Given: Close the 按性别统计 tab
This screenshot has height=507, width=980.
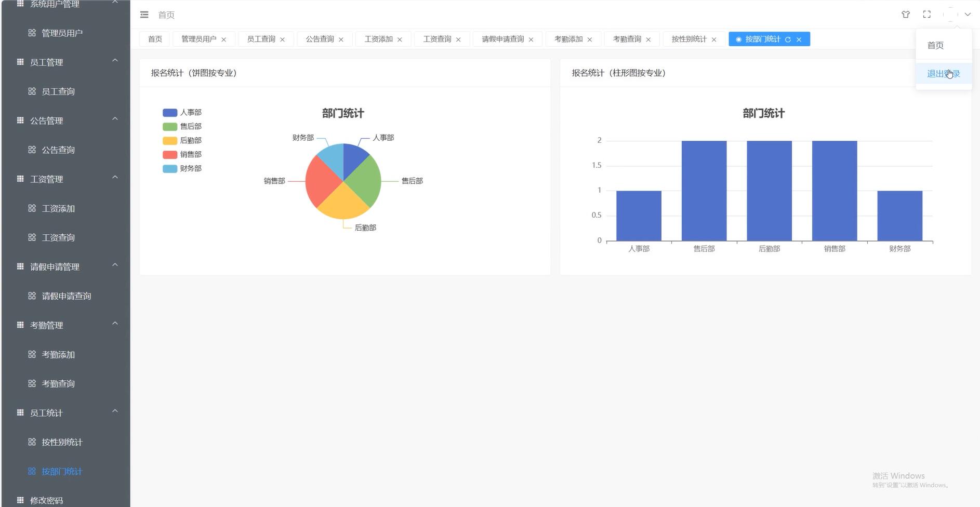Looking at the screenshot, I should (714, 39).
